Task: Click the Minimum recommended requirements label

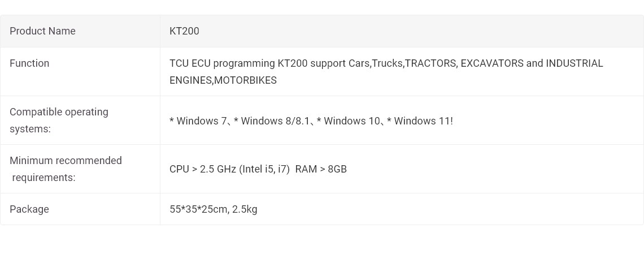Action: tap(66, 169)
